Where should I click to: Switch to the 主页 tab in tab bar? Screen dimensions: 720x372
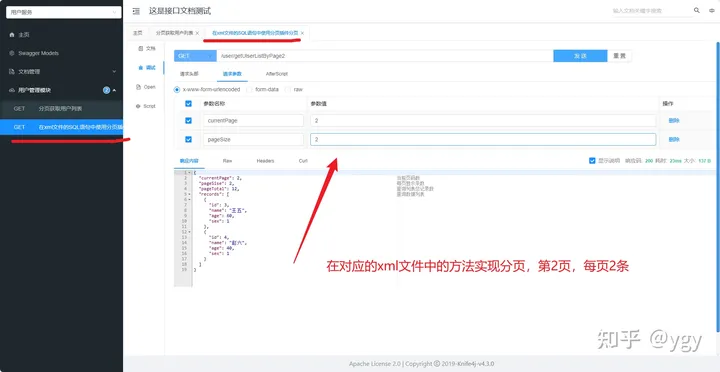[x=138, y=33]
